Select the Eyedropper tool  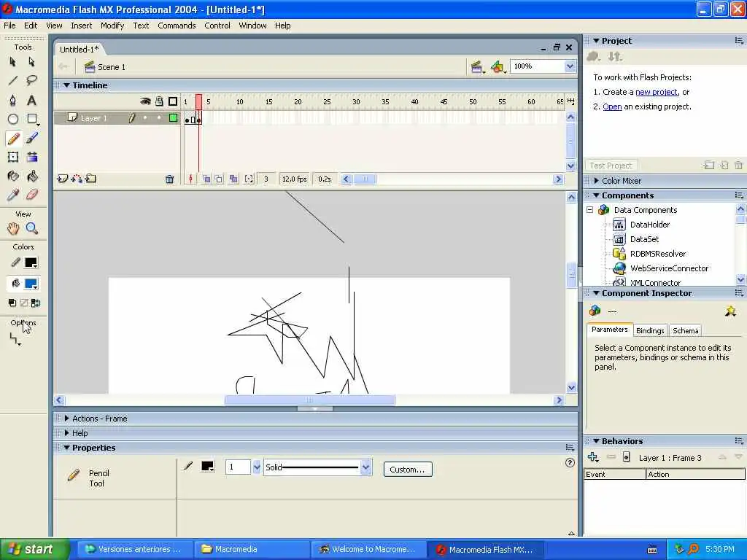[x=13, y=195]
